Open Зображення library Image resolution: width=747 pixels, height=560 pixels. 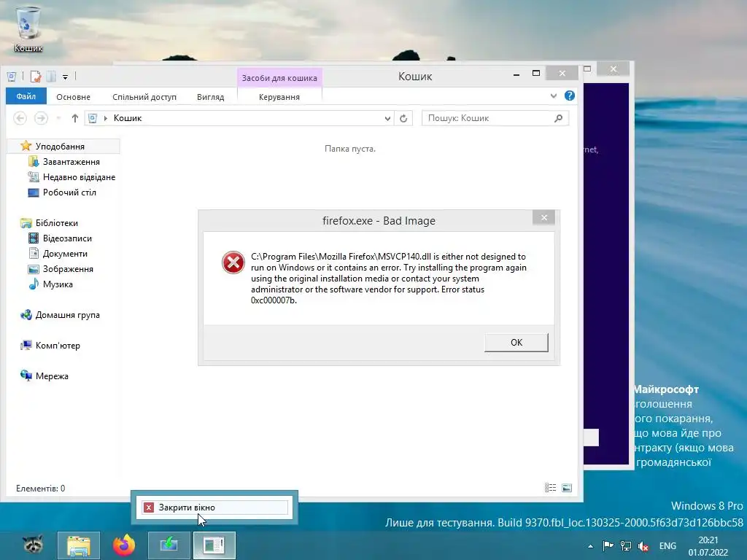point(68,268)
